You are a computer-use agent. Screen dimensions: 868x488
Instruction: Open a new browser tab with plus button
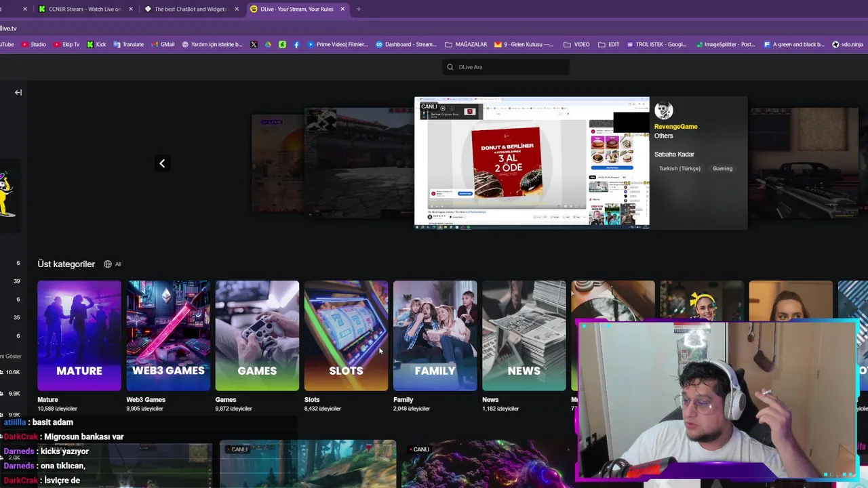[359, 9]
